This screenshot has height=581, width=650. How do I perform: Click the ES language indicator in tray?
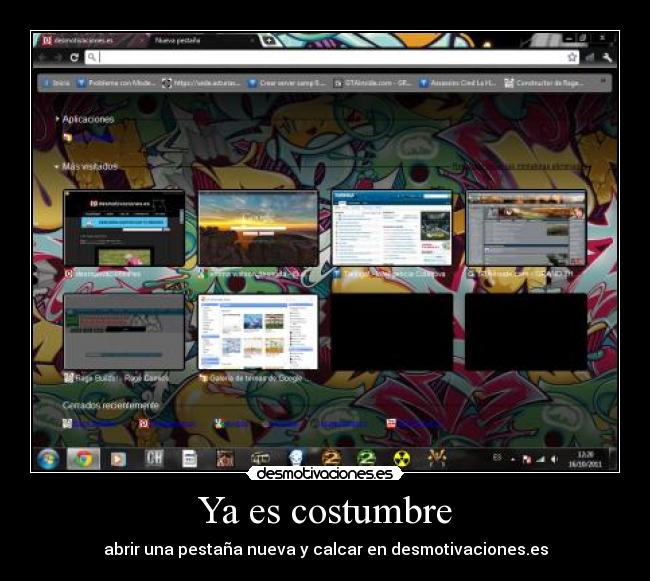click(497, 458)
